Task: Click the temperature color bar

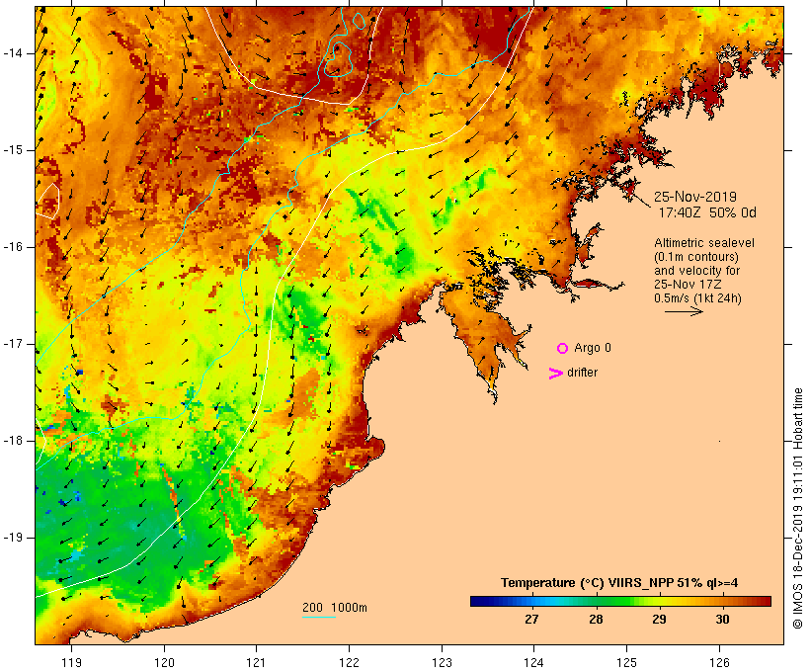Action: coord(620,601)
